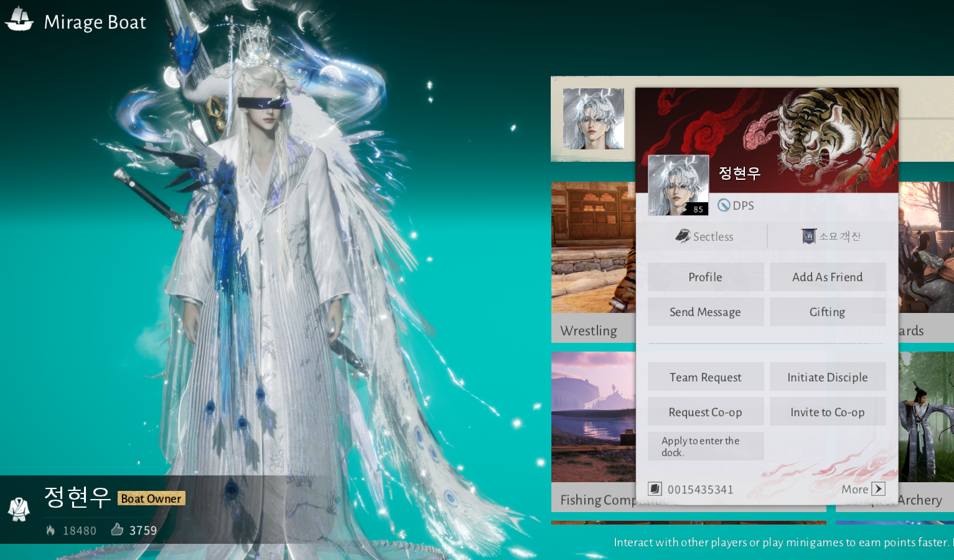Open the Profile button in player card

click(x=706, y=277)
